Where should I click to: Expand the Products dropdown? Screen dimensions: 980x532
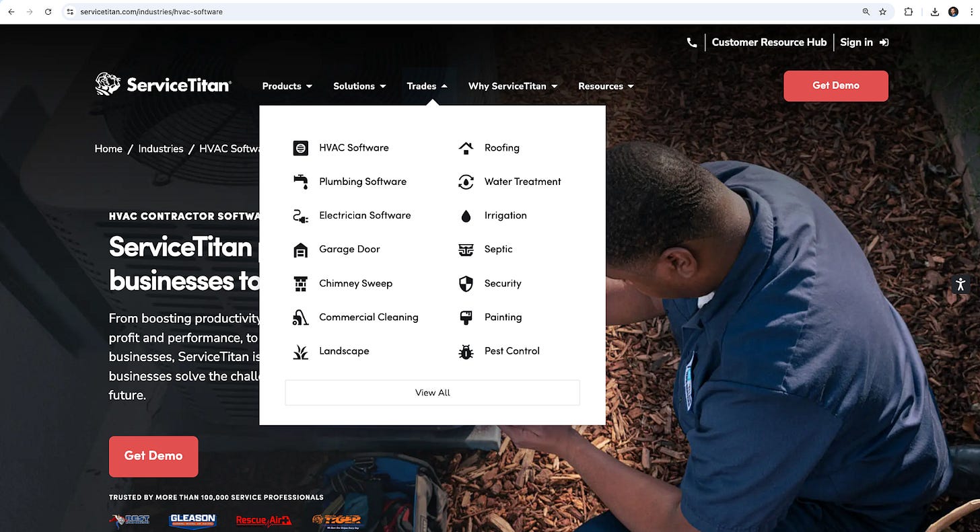287,86
